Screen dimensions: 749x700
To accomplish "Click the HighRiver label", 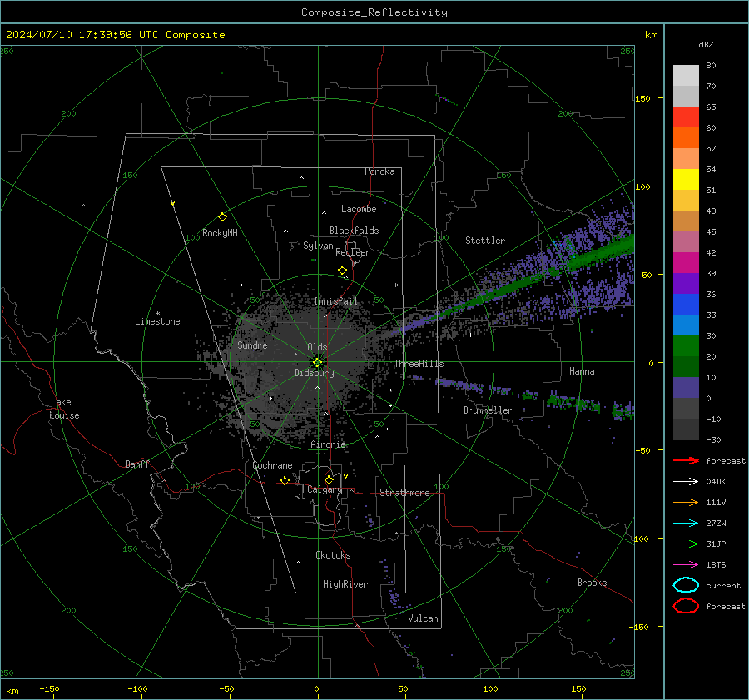I will pyautogui.click(x=345, y=584).
